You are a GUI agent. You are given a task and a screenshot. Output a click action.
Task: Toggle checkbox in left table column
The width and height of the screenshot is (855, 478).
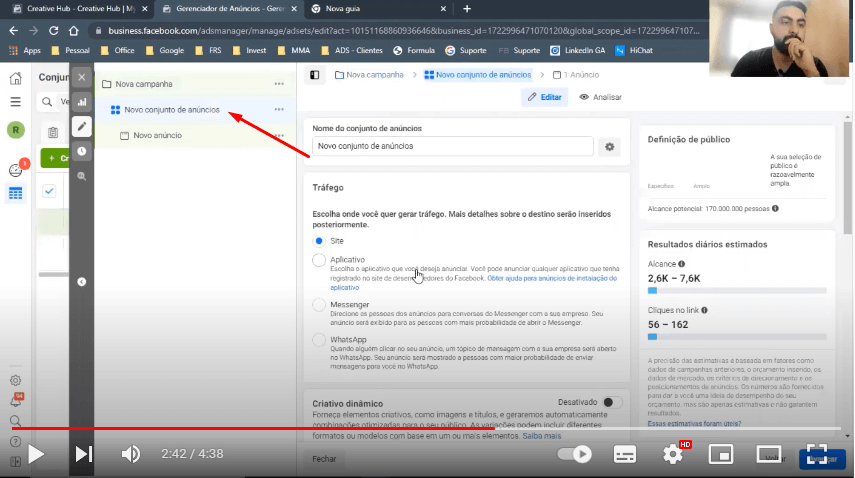49,191
